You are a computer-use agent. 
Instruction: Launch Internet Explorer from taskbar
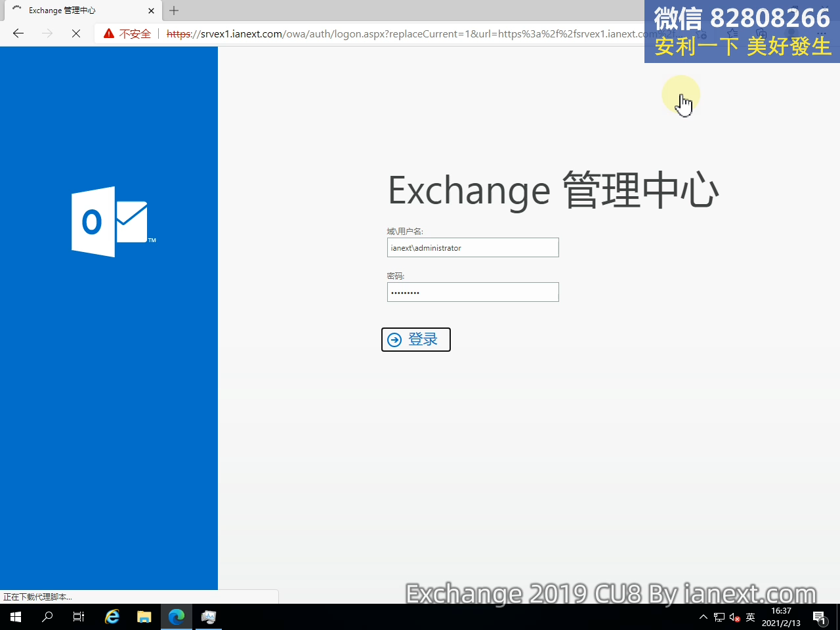pyautogui.click(x=113, y=617)
